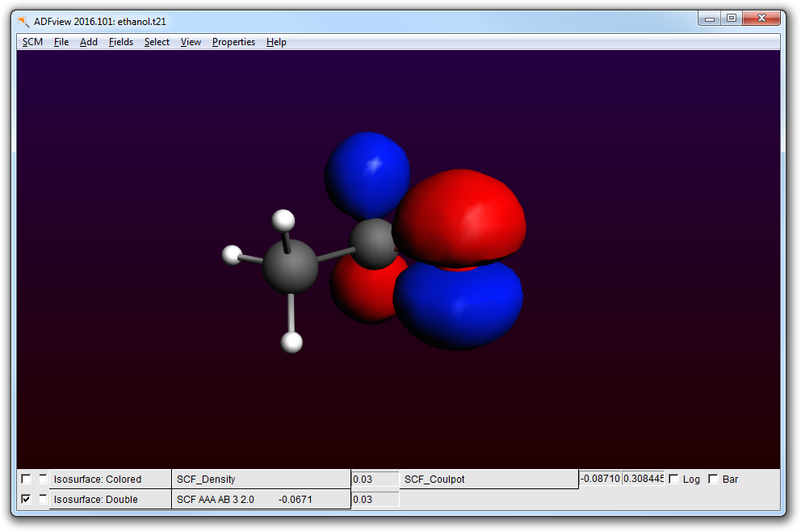Open the File menu
Image resolution: width=801 pixels, height=532 pixels.
61,42
